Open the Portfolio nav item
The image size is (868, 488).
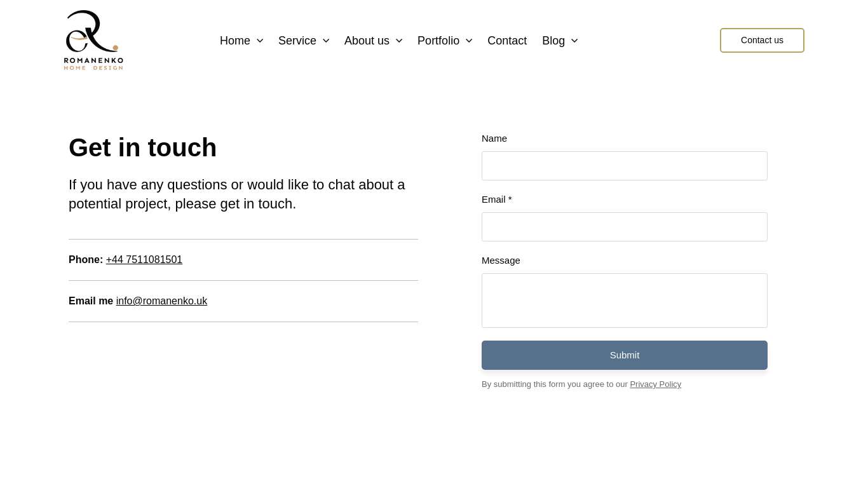[438, 41]
